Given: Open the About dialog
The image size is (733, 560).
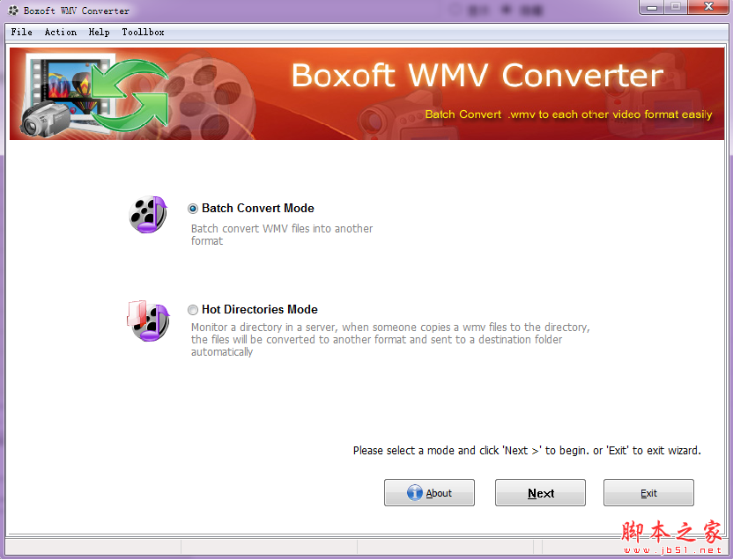Looking at the screenshot, I should (x=429, y=492).
